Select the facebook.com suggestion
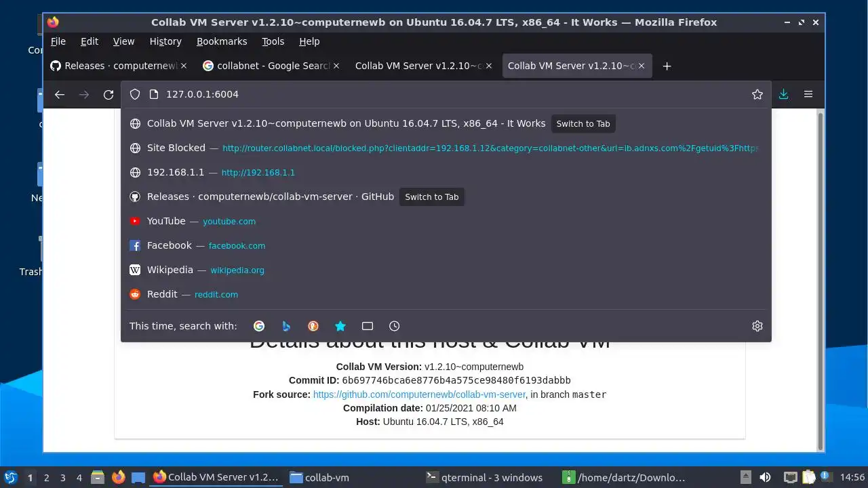The image size is (868, 488). tap(446, 245)
